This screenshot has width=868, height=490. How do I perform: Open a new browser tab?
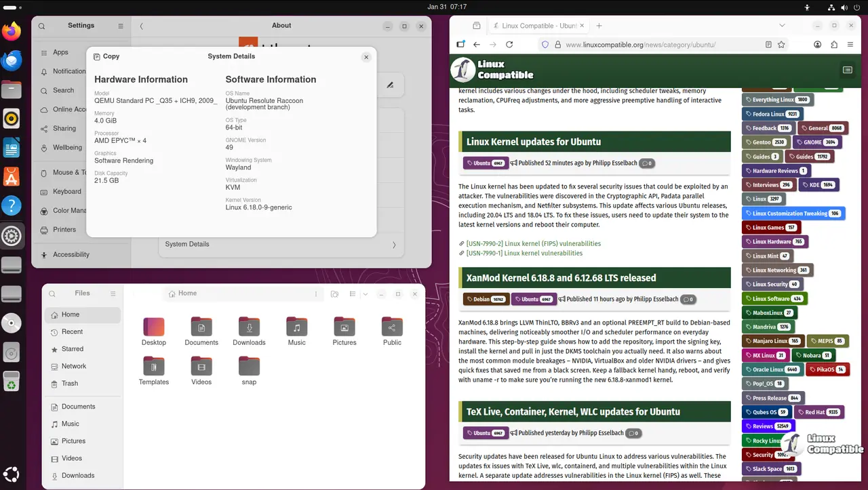(599, 26)
